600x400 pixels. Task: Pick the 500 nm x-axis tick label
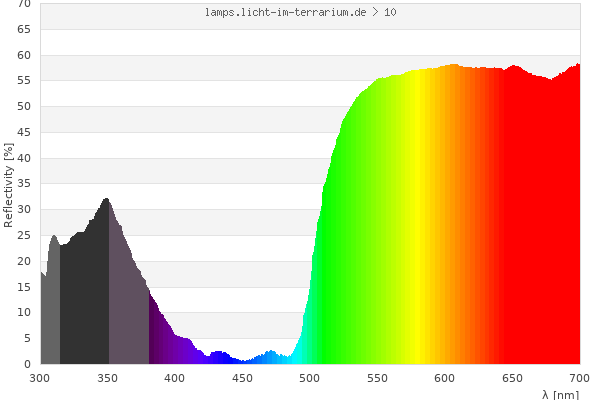pyautogui.click(x=310, y=377)
